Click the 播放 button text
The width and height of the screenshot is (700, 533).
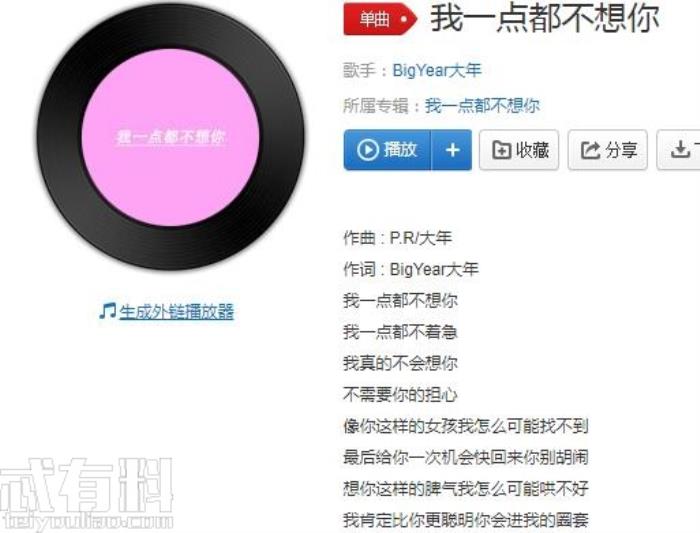pyautogui.click(x=400, y=150)
